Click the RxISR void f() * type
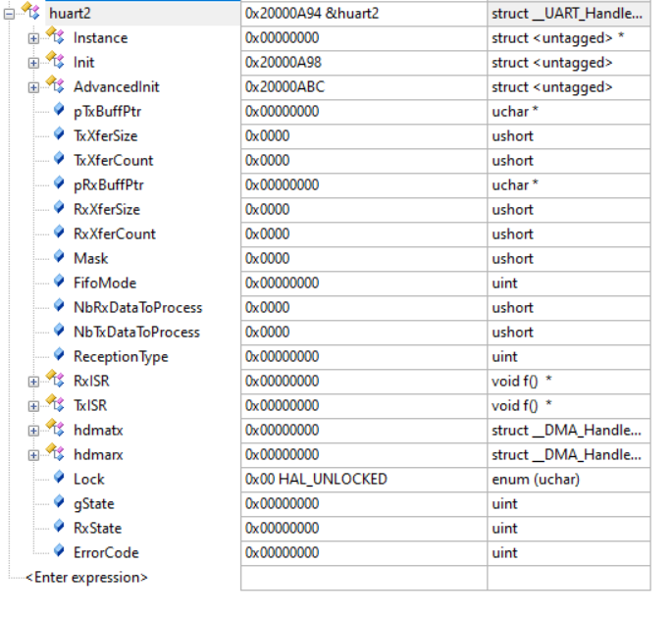Image resolution: width=672 pixels, height=618 pixels. coord(522,382)
